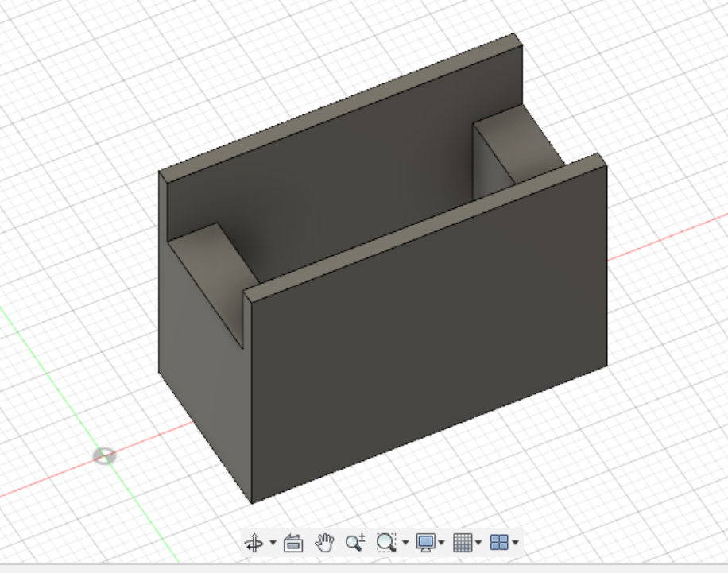This screenshot has height=573, width=728.
Task: Expand the Zoom Window dropdown arrow
Action: coord(405,544)
